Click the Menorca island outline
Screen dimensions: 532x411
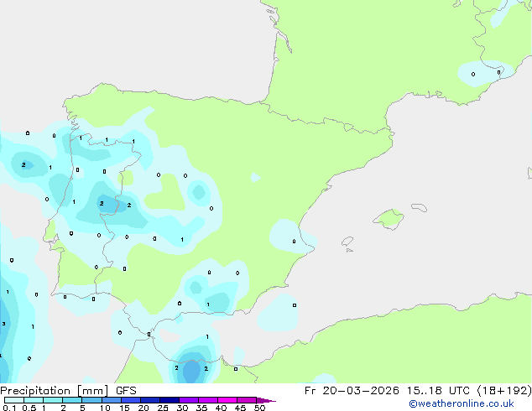tap(419, 207)
